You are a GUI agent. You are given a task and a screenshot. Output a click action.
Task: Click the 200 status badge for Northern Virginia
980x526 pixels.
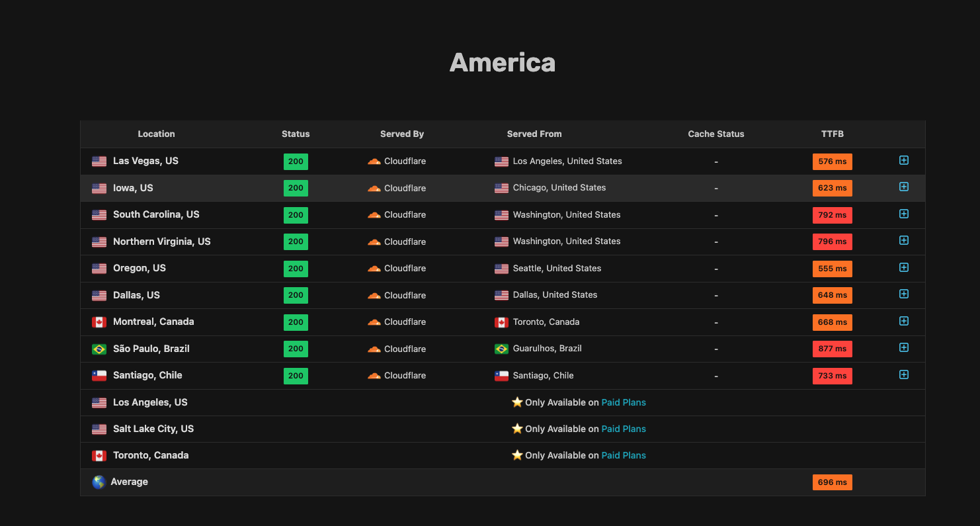click(x=296, y=242)
